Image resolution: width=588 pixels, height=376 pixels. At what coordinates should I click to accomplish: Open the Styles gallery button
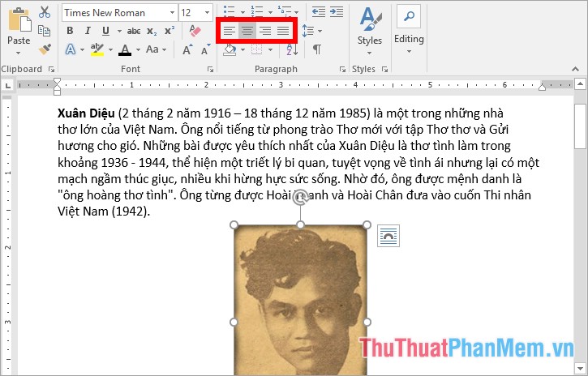click(369, 30)
